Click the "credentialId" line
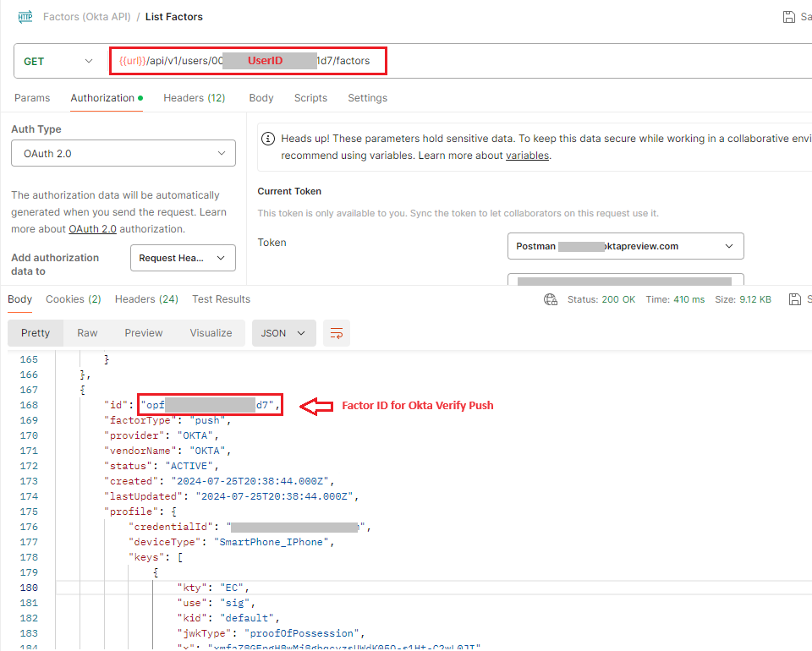The height and width of the screenshot is (651, 812). 250,527
